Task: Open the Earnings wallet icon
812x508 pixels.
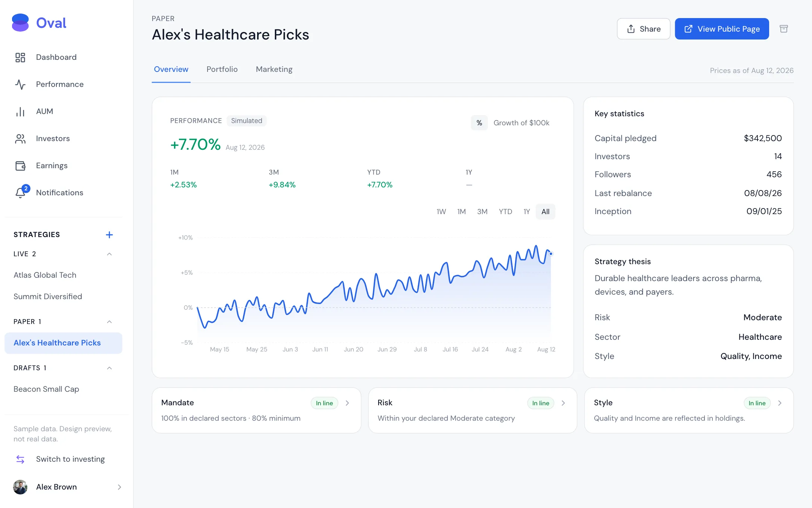Action: tap(20, 166)
